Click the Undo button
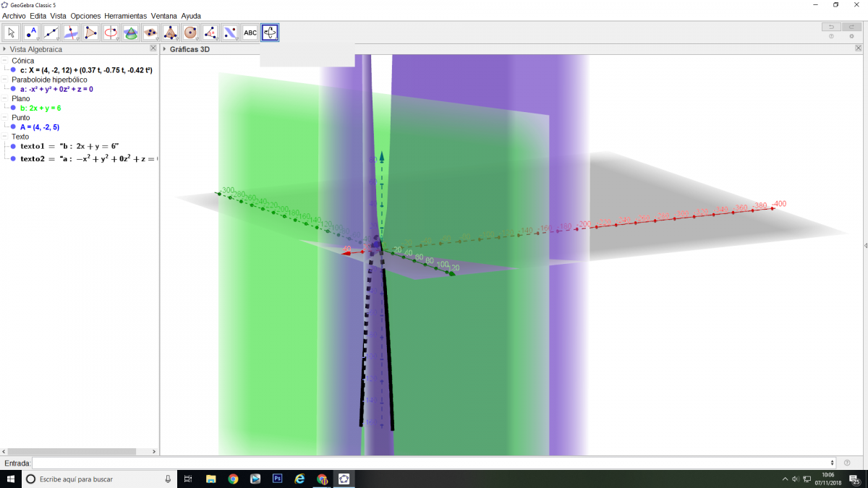 (x=830, y=27)
